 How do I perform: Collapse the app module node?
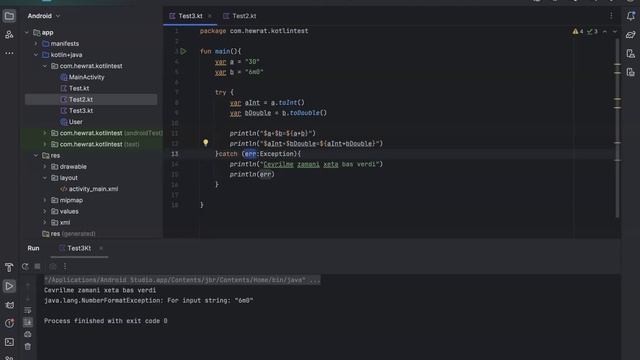[27, 33]
